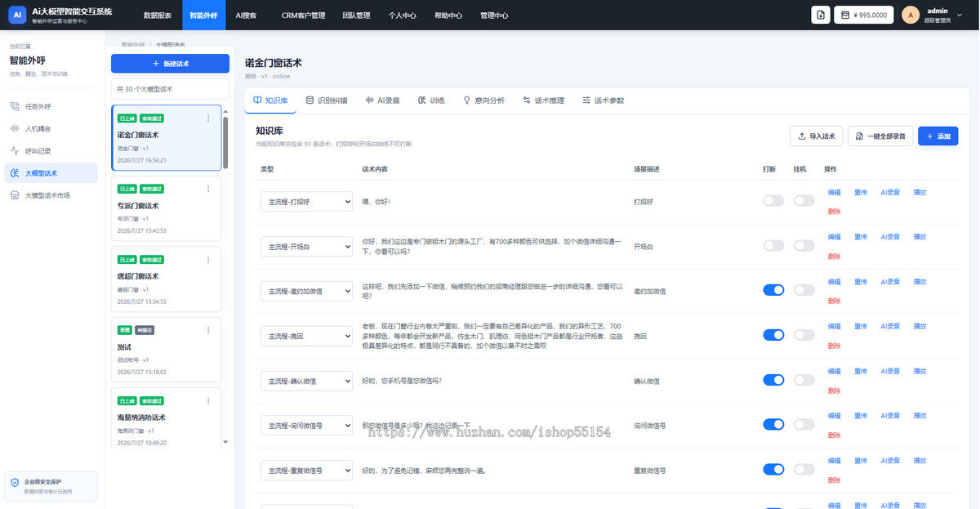Click the 企业级安全保护 shield badge

point(51,486)
